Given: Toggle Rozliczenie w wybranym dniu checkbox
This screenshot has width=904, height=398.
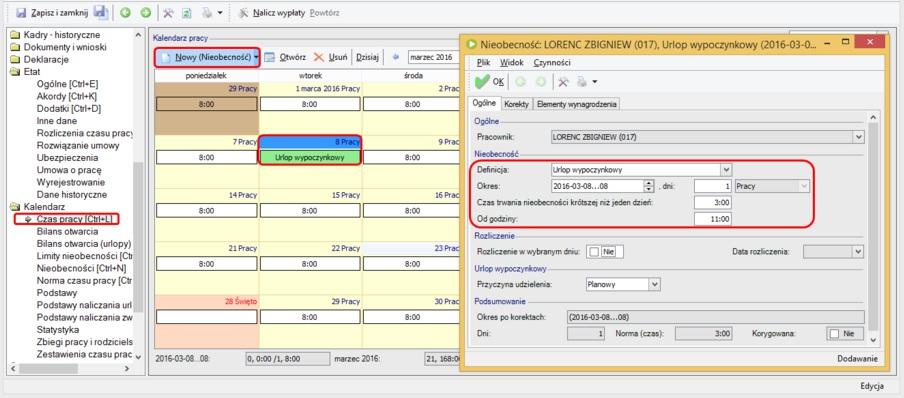Looking at the screenshot, I should (593, 251).
